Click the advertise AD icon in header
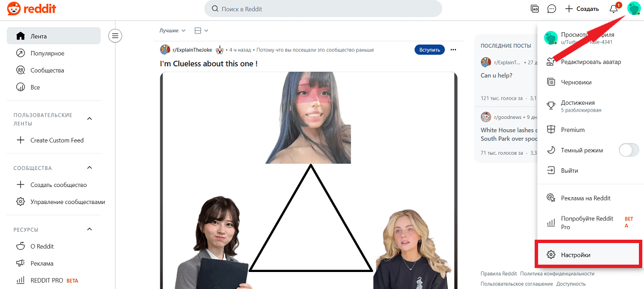The width and height of the screenshot is (644, 289). coord(535,8)
